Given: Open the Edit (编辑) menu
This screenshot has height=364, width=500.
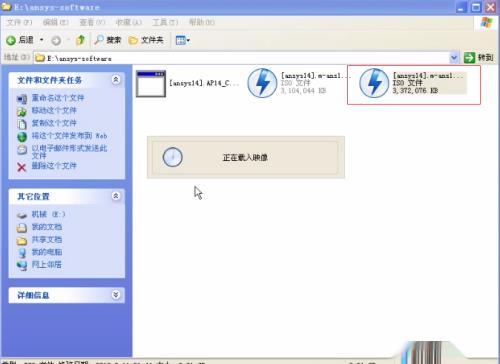Looking at the screenshot, I should [x=56, y=22].
